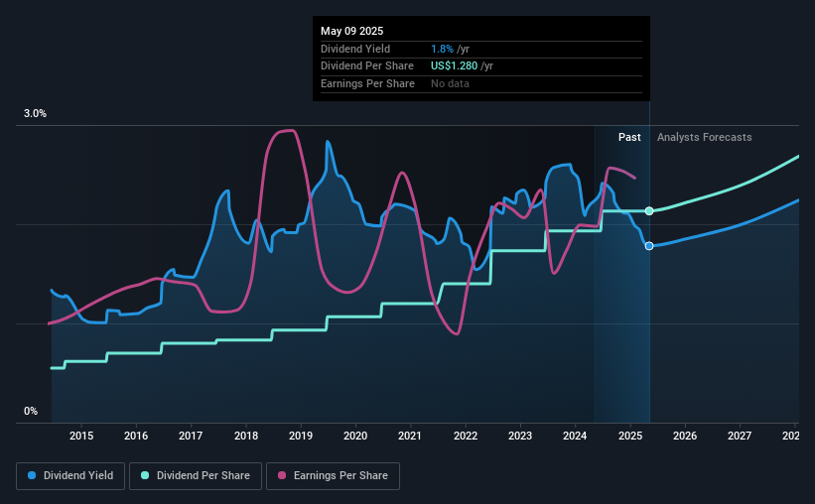This screenshot has height=504, width=815.
Task: Click the 2019 x-axis label
Action: click(301, 436)
